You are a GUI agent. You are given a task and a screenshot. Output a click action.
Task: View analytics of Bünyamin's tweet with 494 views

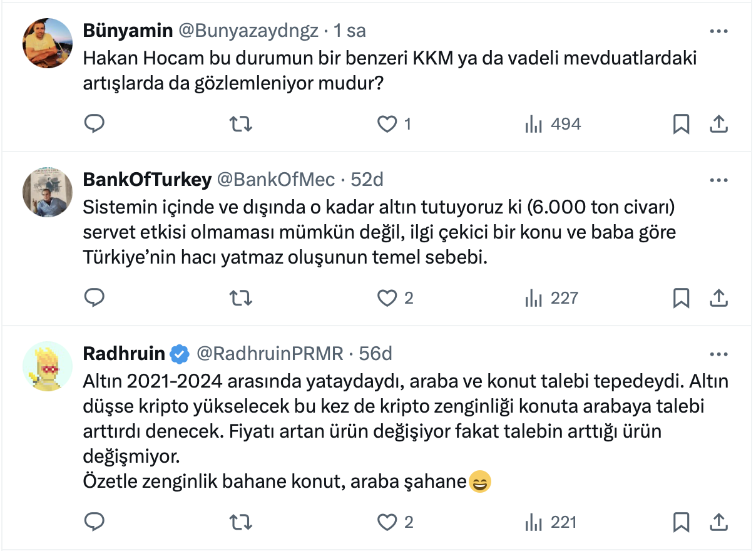tap(533, 124)
